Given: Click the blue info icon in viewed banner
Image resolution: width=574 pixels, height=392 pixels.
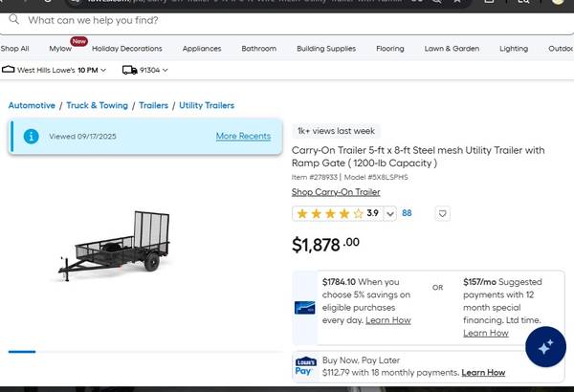Looking at the screenshot, I should pos(31,137).
